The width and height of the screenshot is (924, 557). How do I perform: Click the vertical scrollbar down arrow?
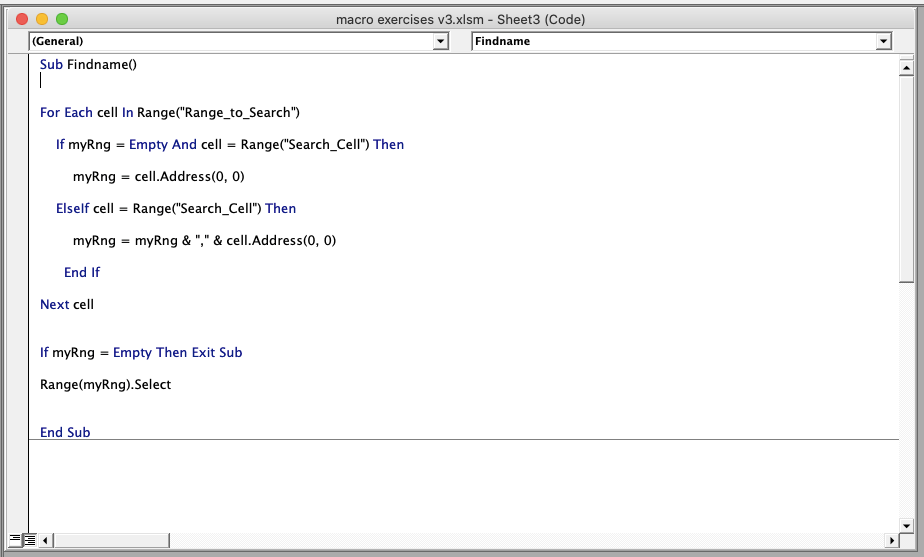point(906,525)
